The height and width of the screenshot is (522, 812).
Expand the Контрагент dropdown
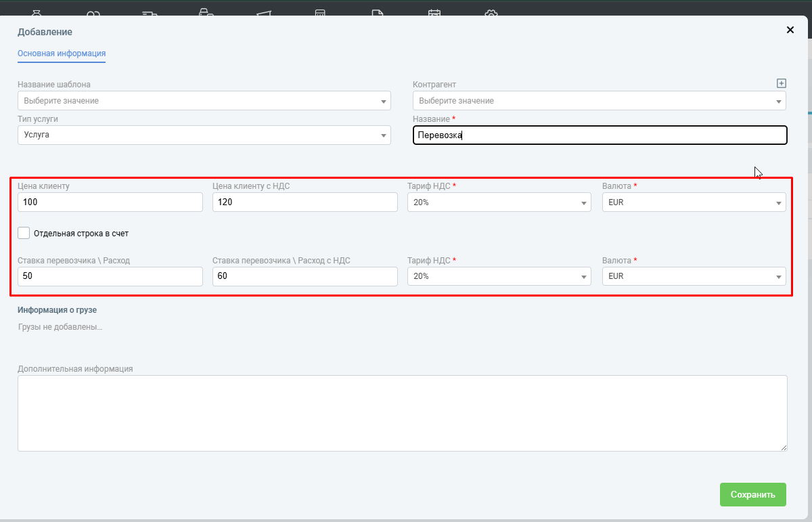pyautogui.click(x=599, y=101)
